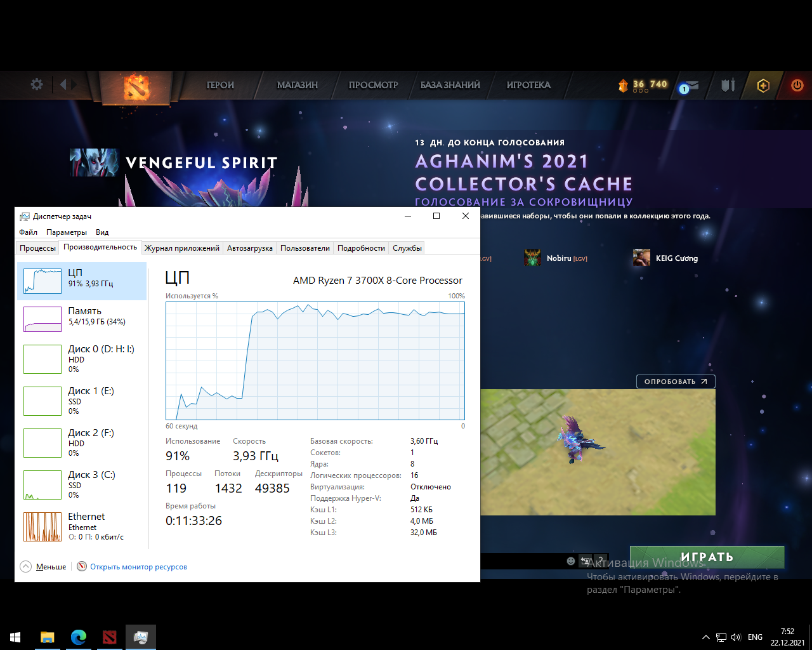Switch to the Журнал приложений tab

point(182,248)
